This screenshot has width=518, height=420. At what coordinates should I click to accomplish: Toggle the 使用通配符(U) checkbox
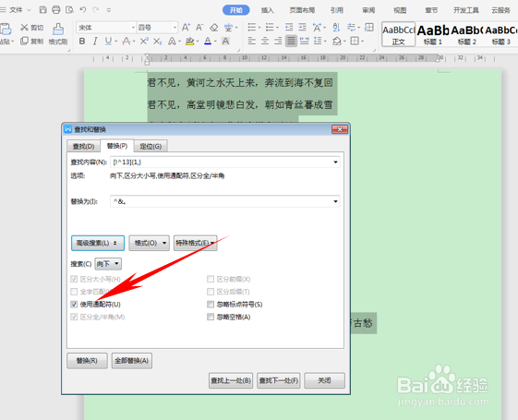coord(74,305)
